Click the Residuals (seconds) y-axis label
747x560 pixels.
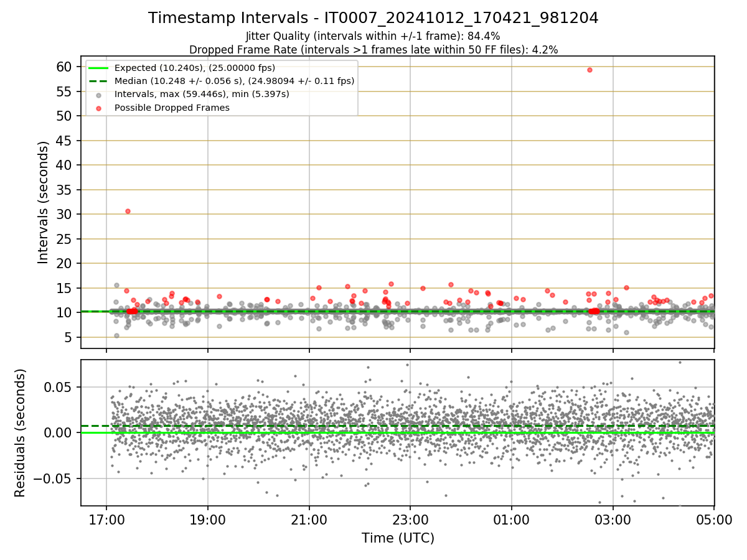[x=20, y=432]
